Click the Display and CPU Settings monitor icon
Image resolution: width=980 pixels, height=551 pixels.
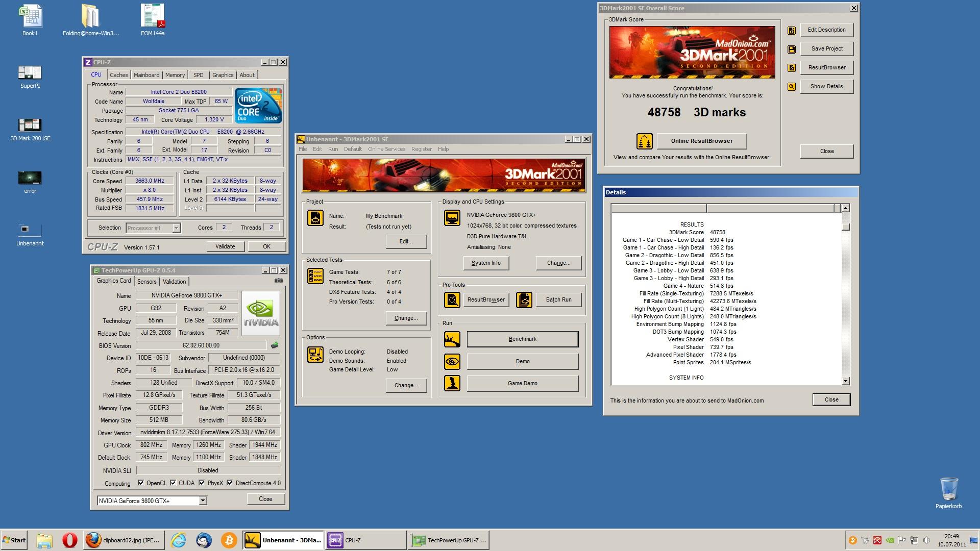452,218
